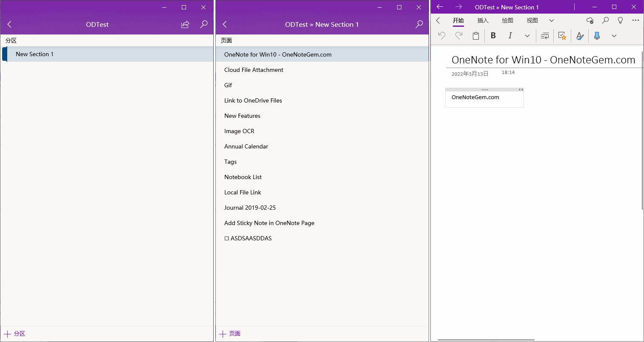This screenshot has width=644, height=342.
Task: Click the title bar forward arrow in note window
Action: pyautogui.click(x=458, y=7)
